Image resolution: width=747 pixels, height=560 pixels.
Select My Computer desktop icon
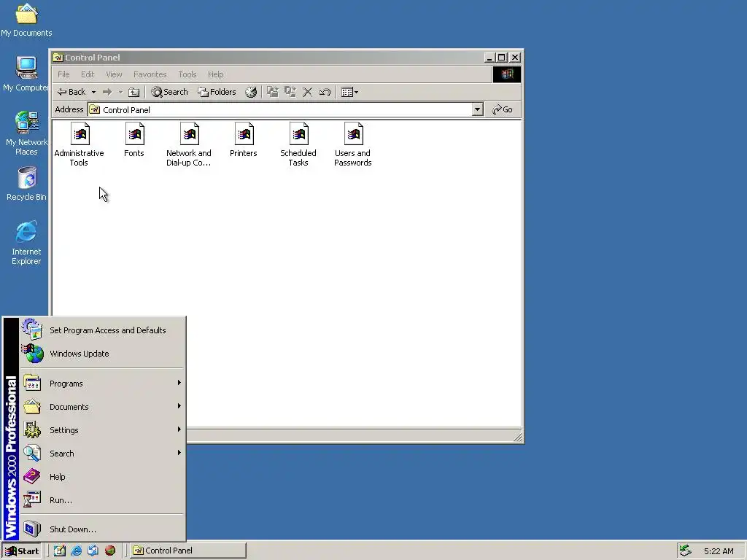click(x=26, y=74)
